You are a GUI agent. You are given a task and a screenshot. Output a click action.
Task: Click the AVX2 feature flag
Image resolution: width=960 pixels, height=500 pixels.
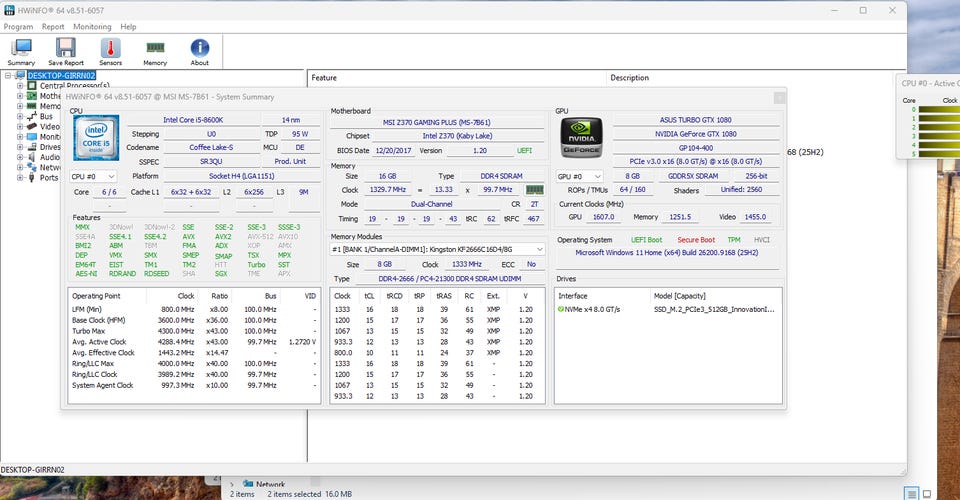pos(223,236)
